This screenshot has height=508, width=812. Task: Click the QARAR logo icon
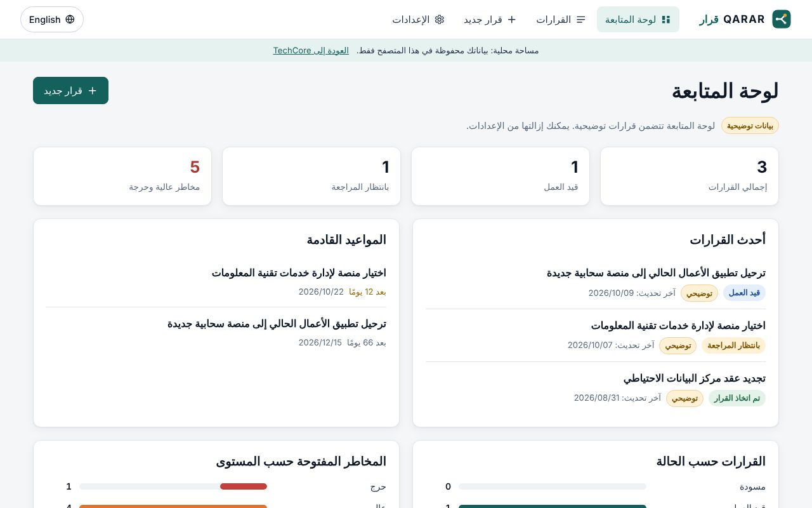pos(782,19)
